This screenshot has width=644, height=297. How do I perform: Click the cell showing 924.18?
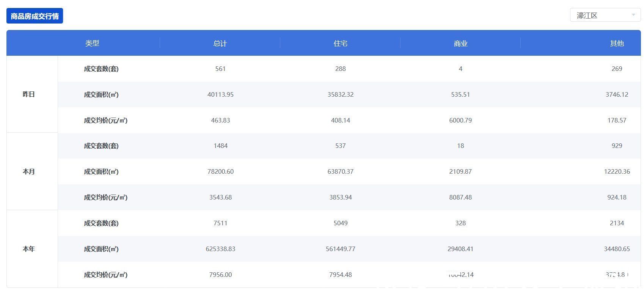pyautogui.click(x=617, y=197)
